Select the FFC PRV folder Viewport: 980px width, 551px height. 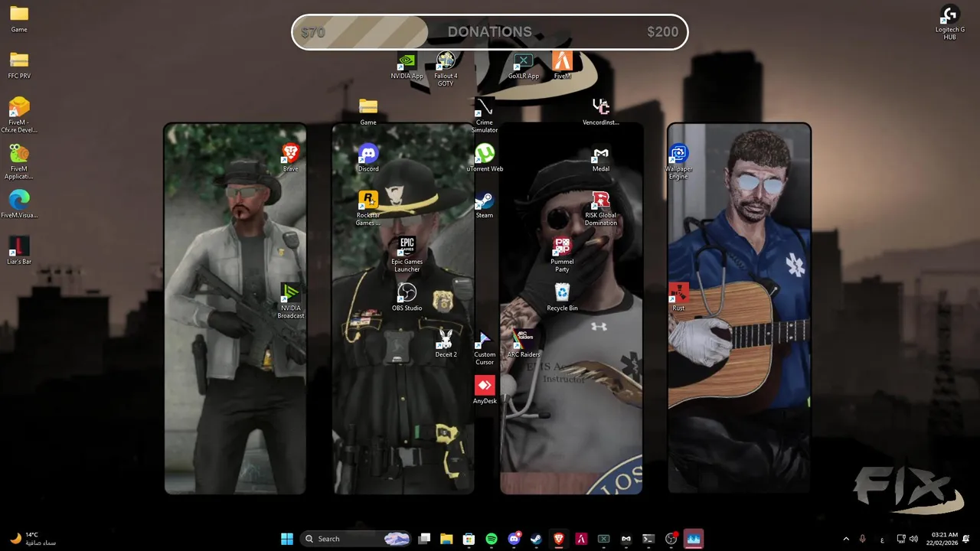point(19,66)
